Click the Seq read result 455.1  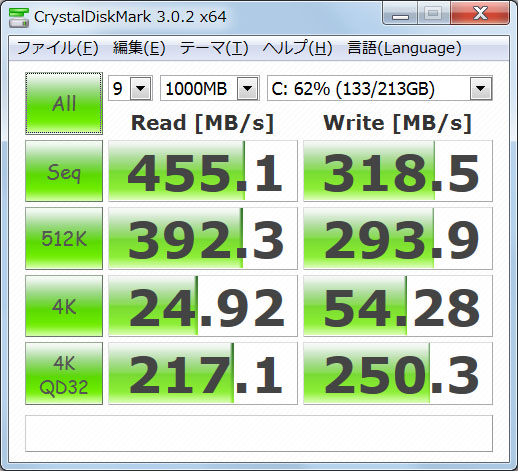(203, 171)
